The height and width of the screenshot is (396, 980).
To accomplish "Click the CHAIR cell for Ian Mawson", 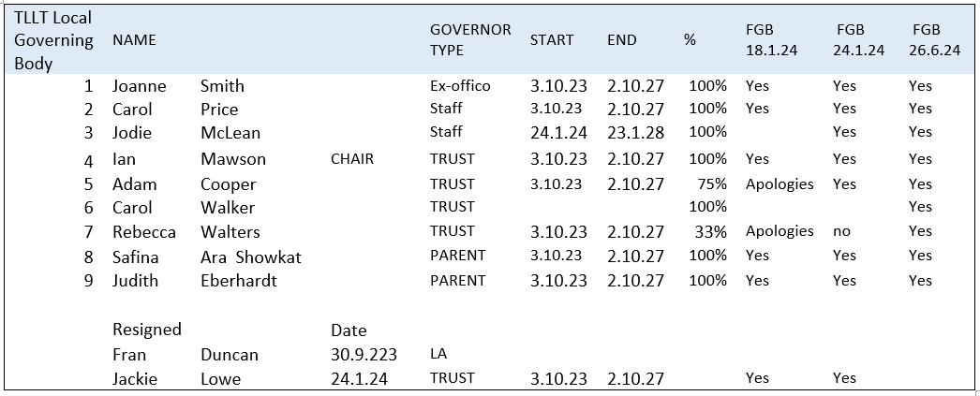I will (x=352, y=159).
